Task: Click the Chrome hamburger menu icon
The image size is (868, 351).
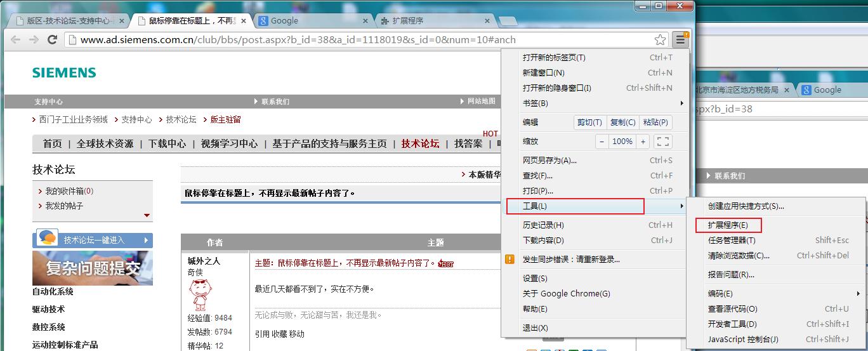Action: (x=680, y=39)
